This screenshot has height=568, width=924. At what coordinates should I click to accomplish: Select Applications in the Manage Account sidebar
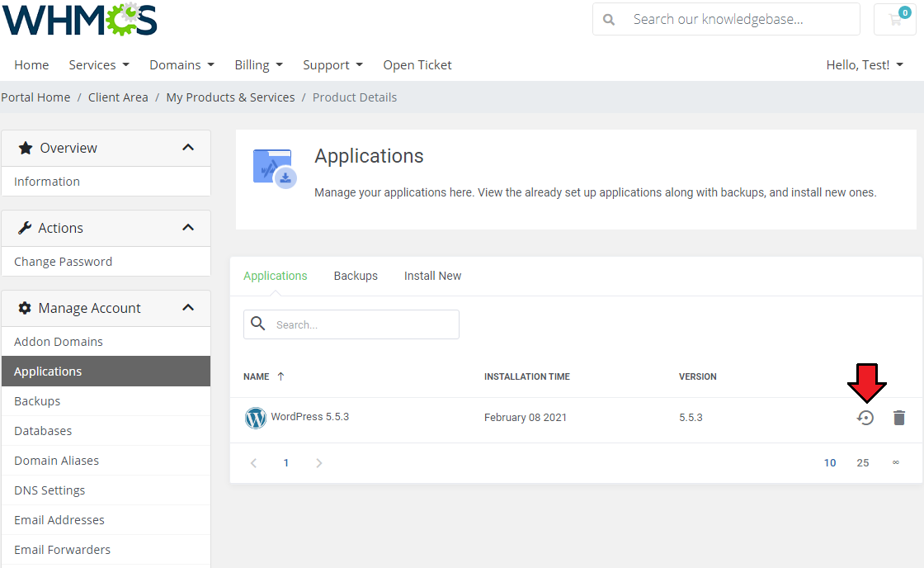(106, 371)
